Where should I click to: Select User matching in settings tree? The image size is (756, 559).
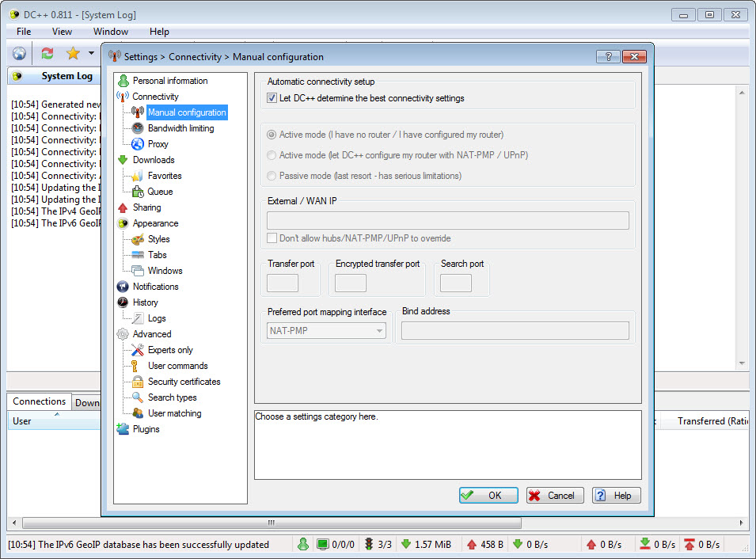coord(174,413)
